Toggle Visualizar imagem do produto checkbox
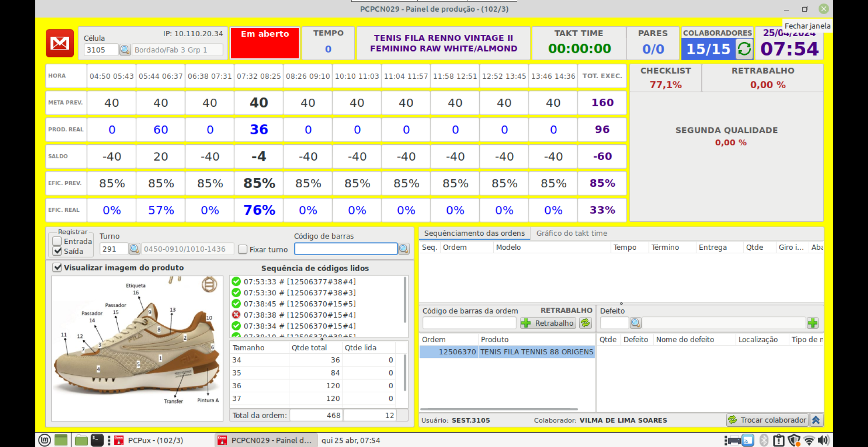This screenshot has height=447, width=868. pyautogui.click(x=57, y=267)
